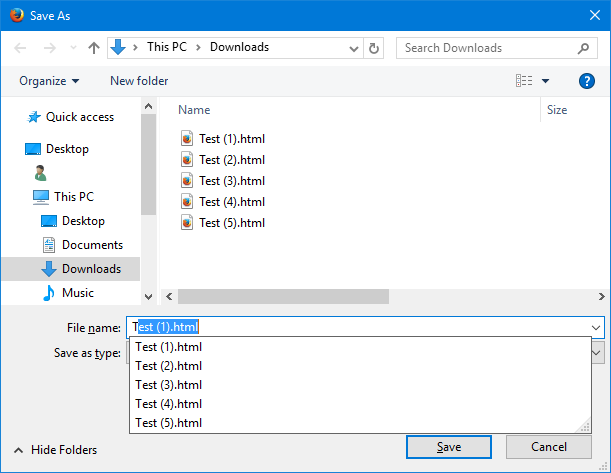611x473 pixels.
Task: Go up one folder level
Action: pos(94,48)
